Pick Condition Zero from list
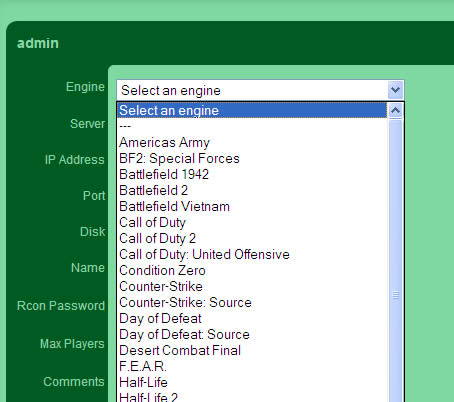The height and width of the screenshot is (402, 454). (x=252, y=270)
